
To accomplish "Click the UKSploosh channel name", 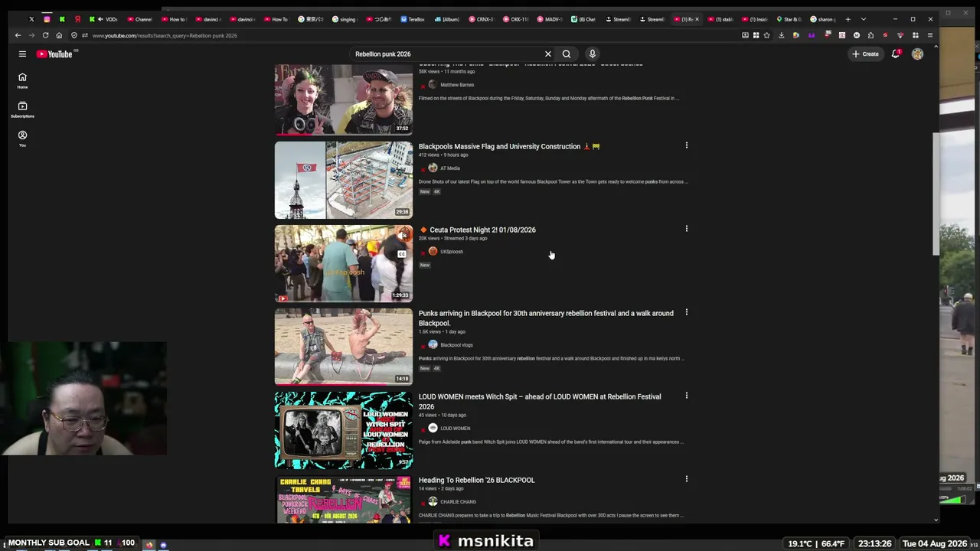I will point(452,252).
